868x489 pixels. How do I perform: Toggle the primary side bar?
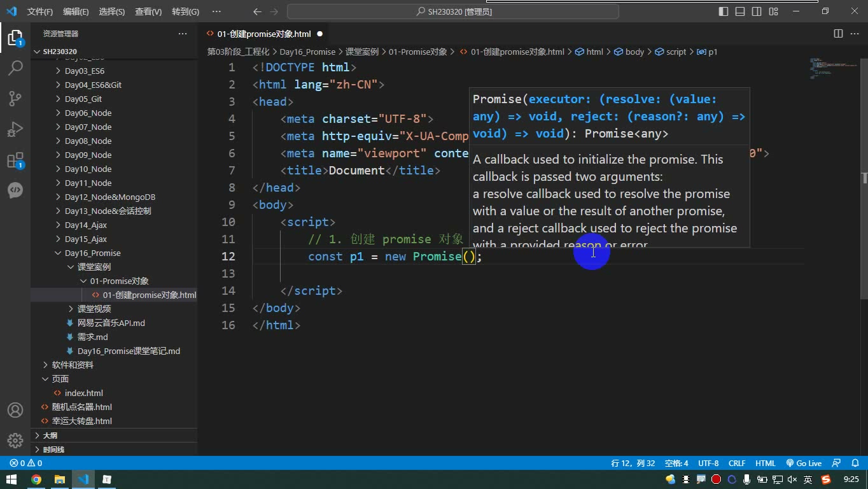(724, 11)
